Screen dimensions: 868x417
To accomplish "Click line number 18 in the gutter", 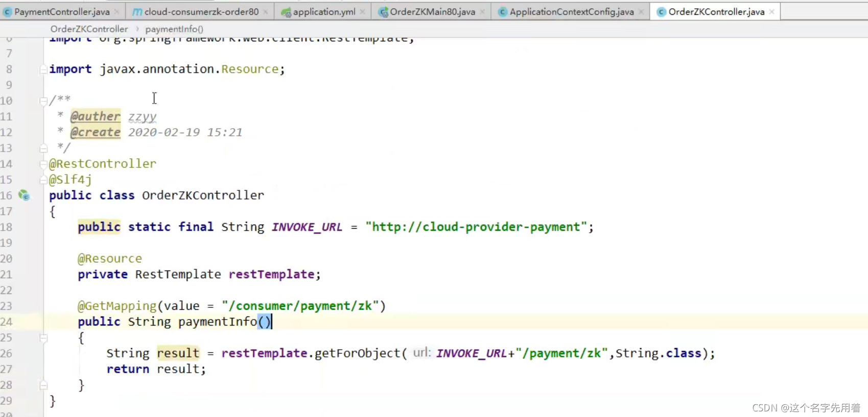I will 6,227.
